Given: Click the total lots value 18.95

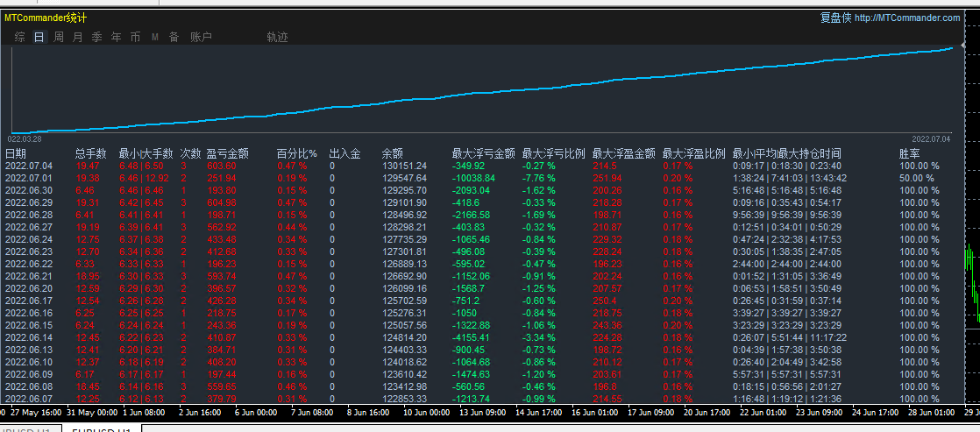Looking at the screenshot, I should [x=88, y=276].
